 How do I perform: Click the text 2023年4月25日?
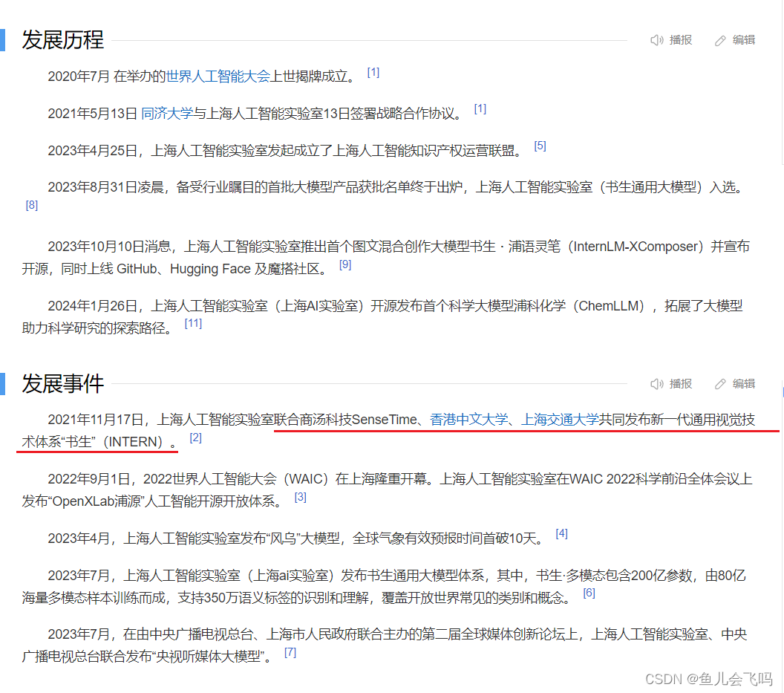tap(93, 151)
